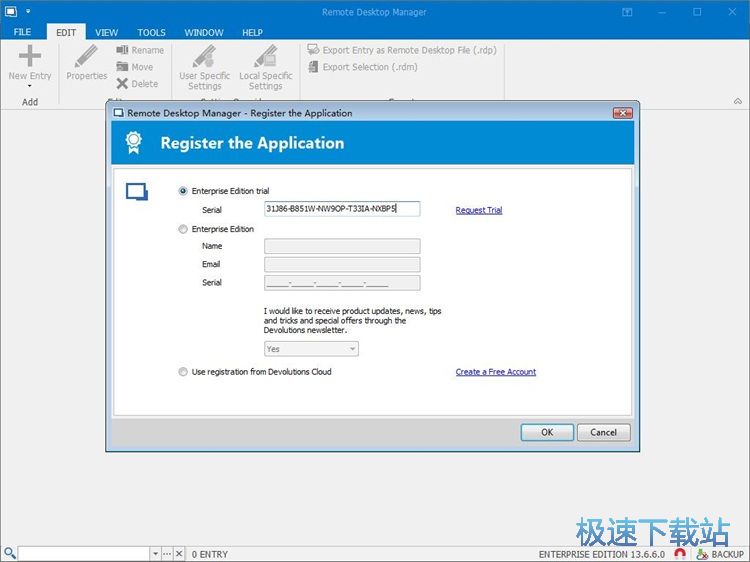
Task: Click the ENTERPRISE EDITION 13.6.6.0 status text
Action: (602, 554)
